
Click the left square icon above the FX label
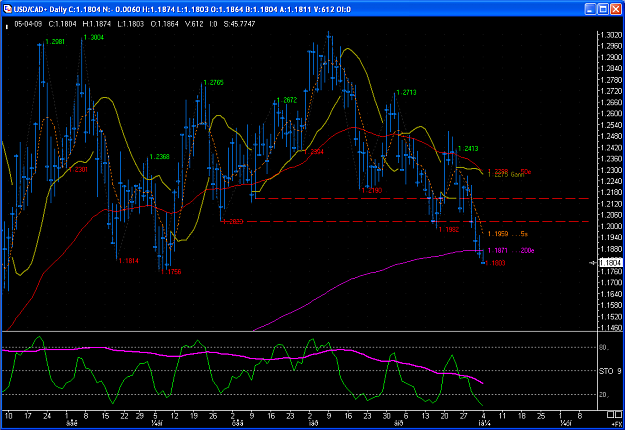click(610, 415)
